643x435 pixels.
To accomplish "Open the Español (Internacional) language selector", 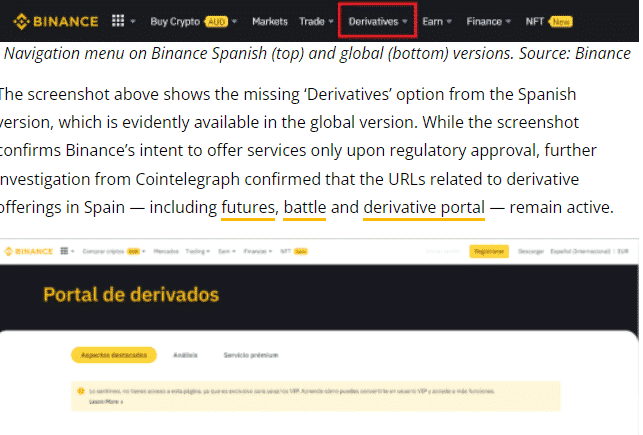I will point(580,251).
